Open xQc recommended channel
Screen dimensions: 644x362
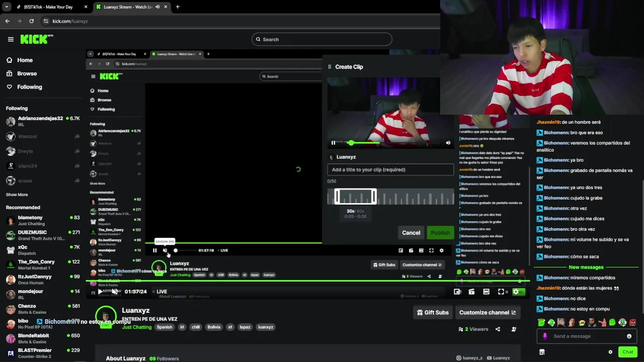click(x=43, y=250)
